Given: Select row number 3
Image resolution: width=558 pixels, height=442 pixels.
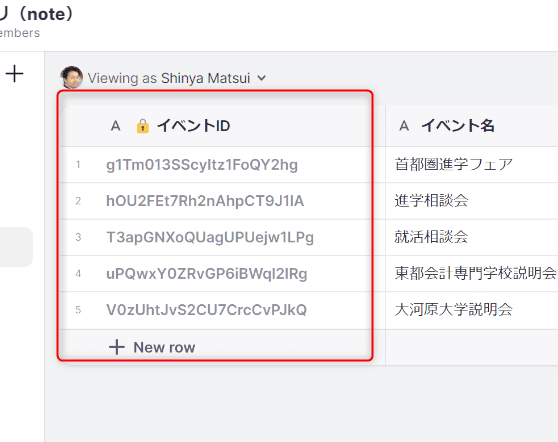Looking at the screenshot, I should point(78,237).
